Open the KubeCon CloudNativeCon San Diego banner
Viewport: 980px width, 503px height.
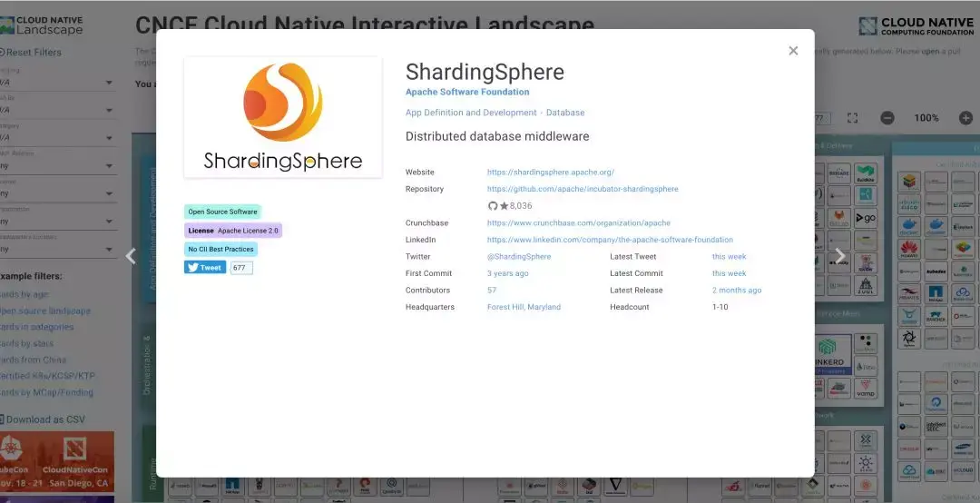57,462
